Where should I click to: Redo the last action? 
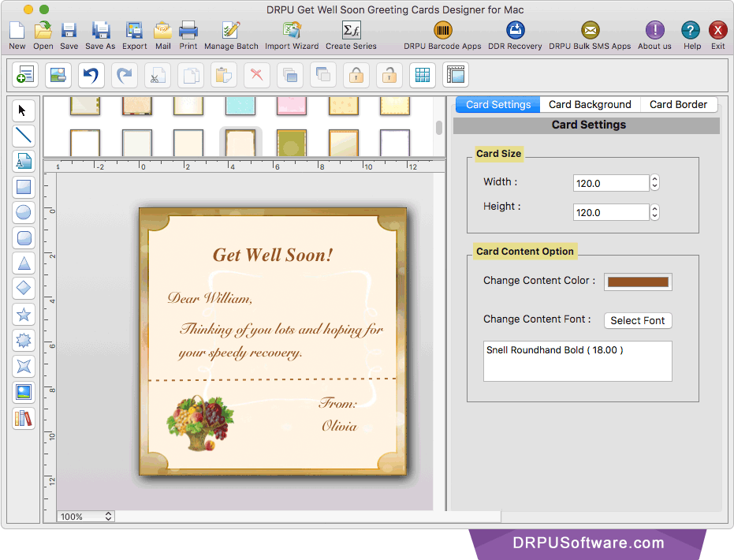click(x=125, y=75)
